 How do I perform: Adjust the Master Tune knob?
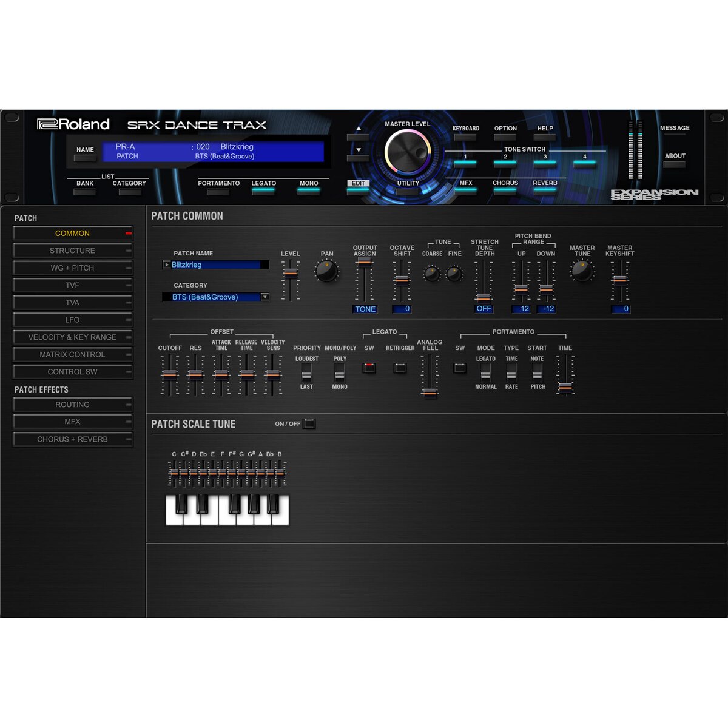click(582, 271)
